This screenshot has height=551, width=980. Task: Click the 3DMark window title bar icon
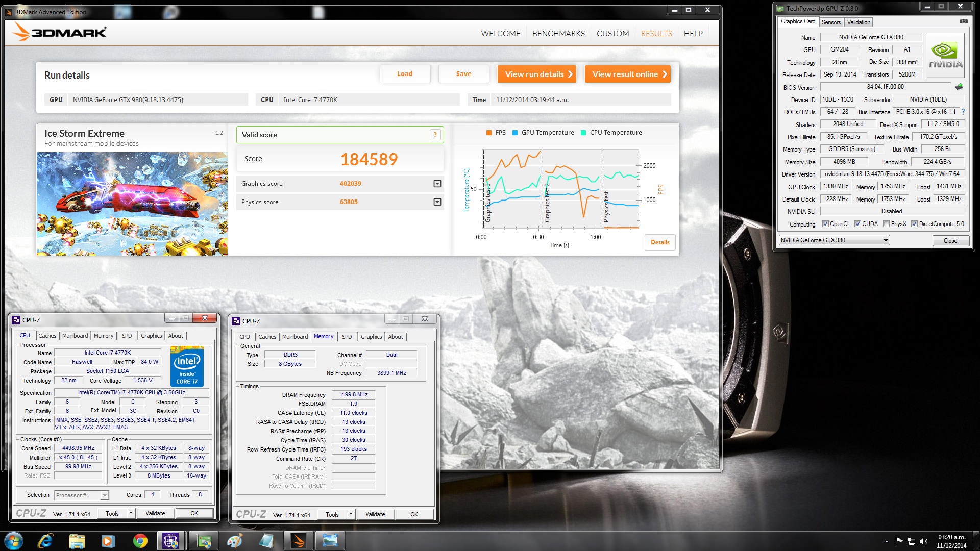tap(9, 12)
